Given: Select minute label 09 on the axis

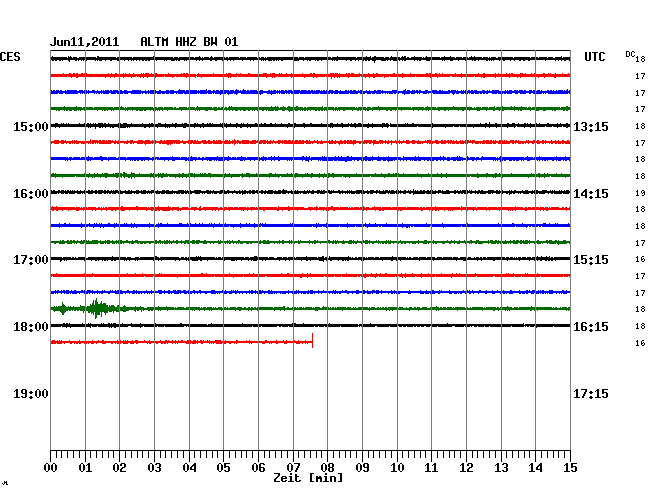Looking at the screenshot, I should [362, 468].
